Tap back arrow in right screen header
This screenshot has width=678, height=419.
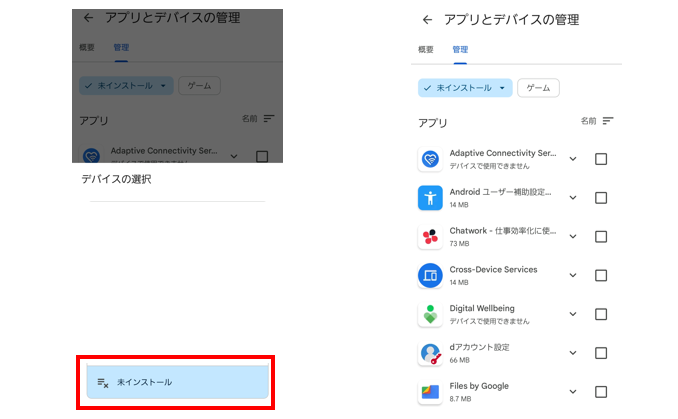pos(427,20)
